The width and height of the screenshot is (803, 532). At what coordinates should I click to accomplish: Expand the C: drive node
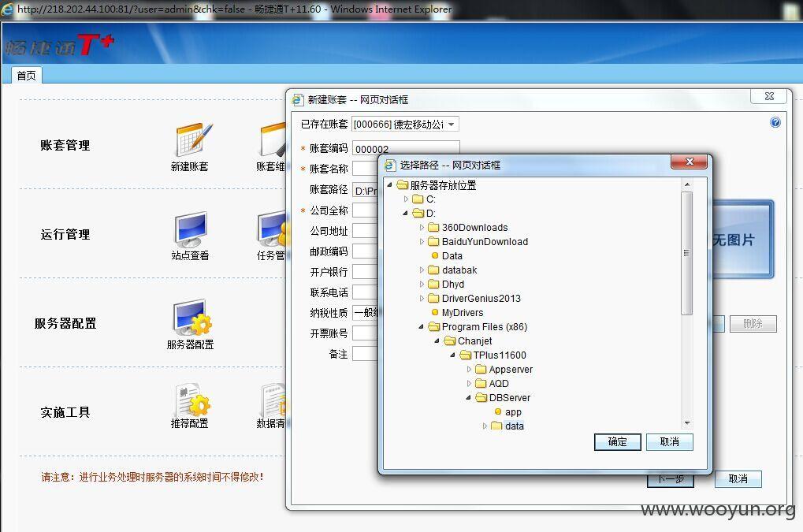(406, 199)
